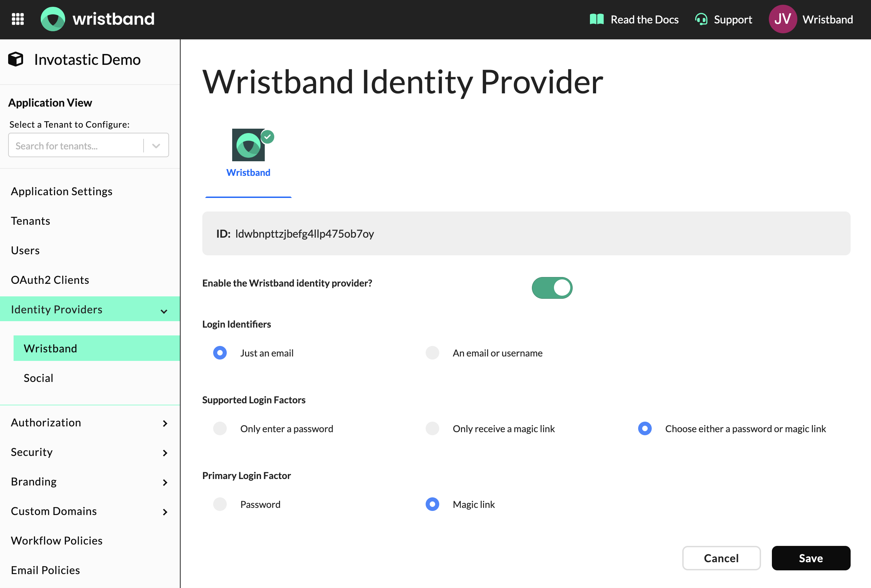
Task: Open the tenant search dropdown arrow
Action: tap(156, 146)
